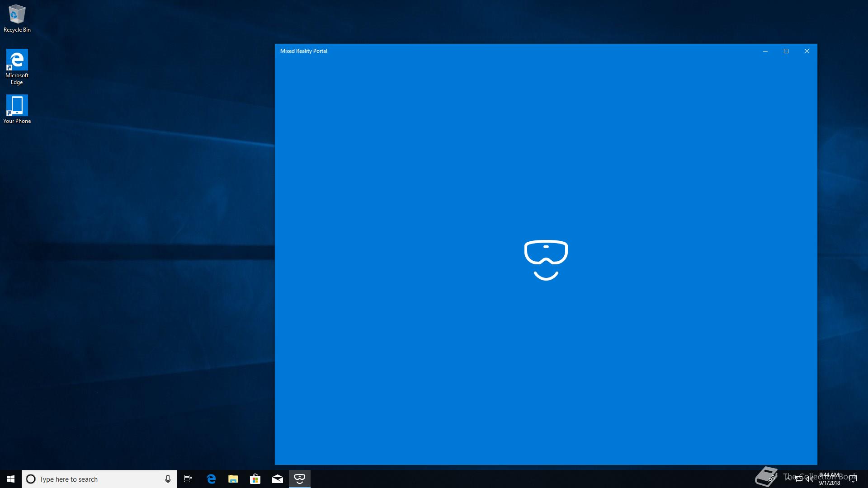Show hidden system tray icons
Viewport: 868px width, 488px height.
(788, 479)
